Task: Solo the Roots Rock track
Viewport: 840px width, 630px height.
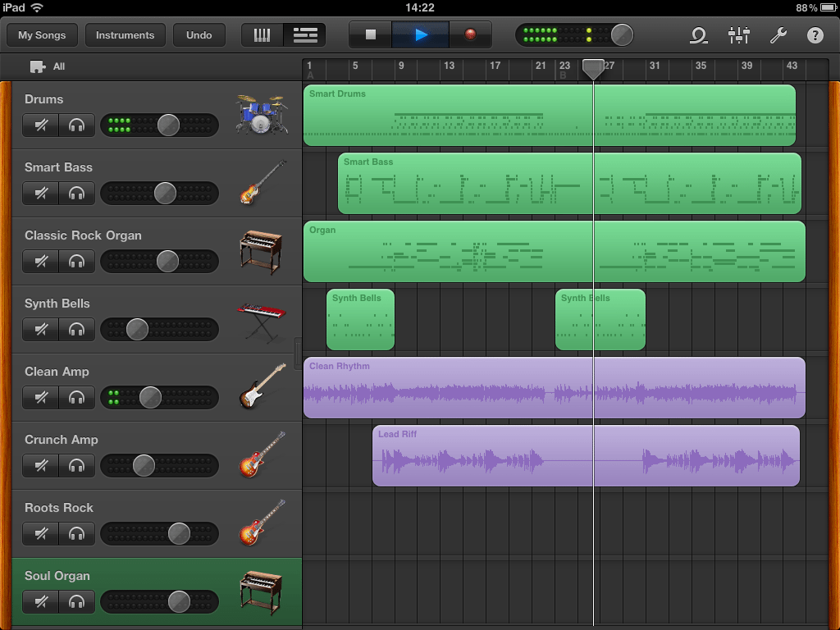Action: tap(76, 533)
